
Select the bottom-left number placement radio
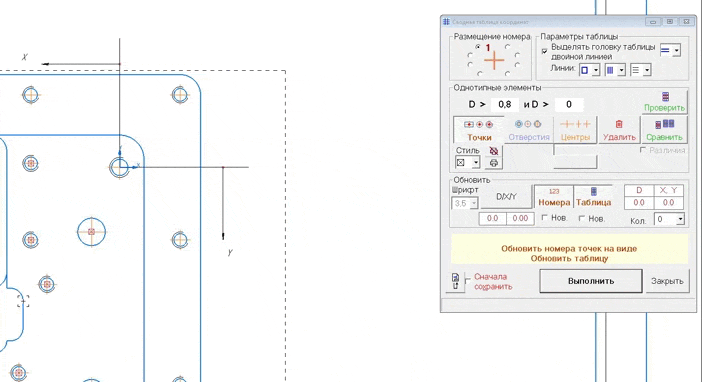[479, 73]
